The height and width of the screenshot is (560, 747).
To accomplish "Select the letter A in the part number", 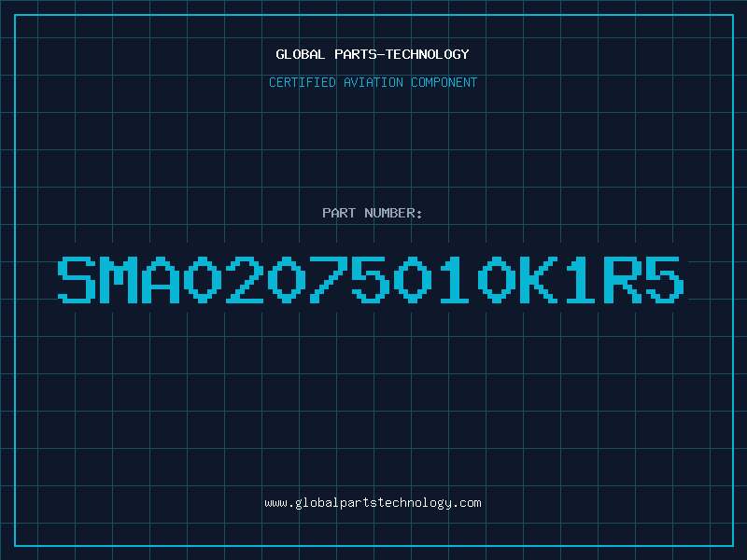I will [161, 279].
